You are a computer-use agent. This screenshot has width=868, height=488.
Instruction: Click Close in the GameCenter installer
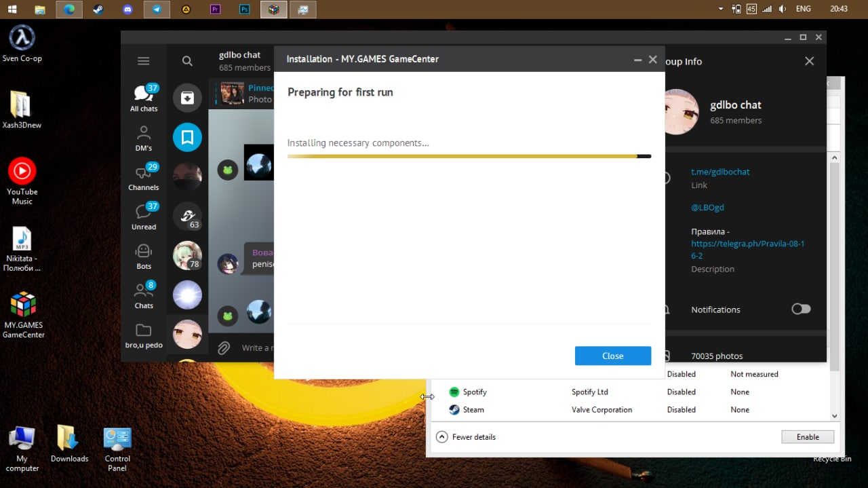[x=613, y=356]
